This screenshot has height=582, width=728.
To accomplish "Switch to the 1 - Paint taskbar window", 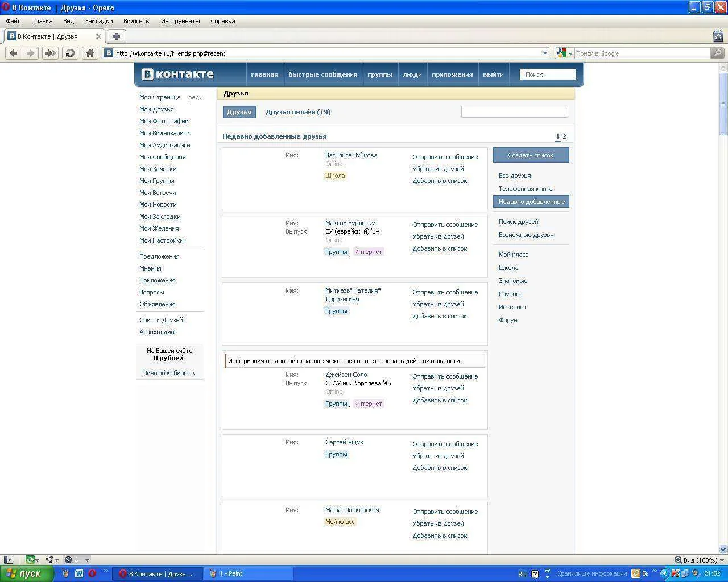I will pyautogui.click(x=248, y=573).
